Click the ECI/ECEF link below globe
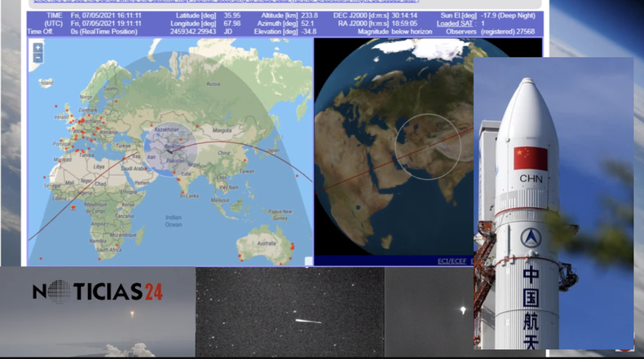Viewport: 644px width, 359px height. [448, 260]
